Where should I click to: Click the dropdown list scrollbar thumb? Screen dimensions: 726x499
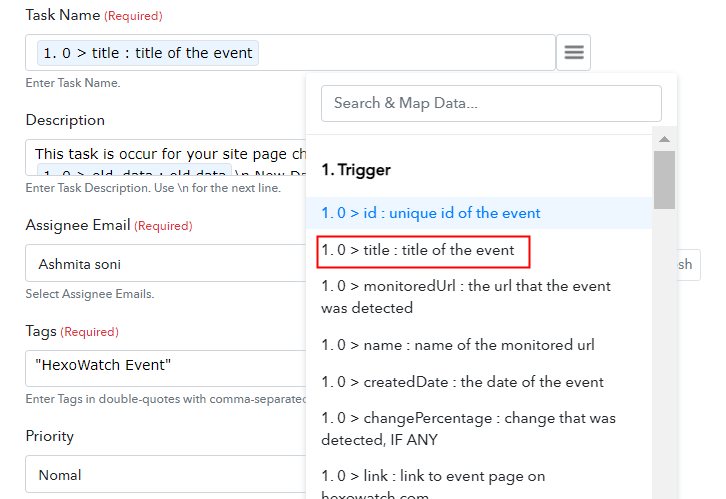[664, 180]
